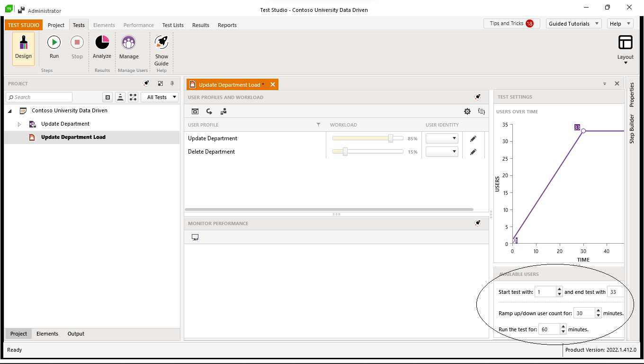Open Delete Department user identity dropdown
The width and height of the screenshot is (644, 364).
pos(442,152)
